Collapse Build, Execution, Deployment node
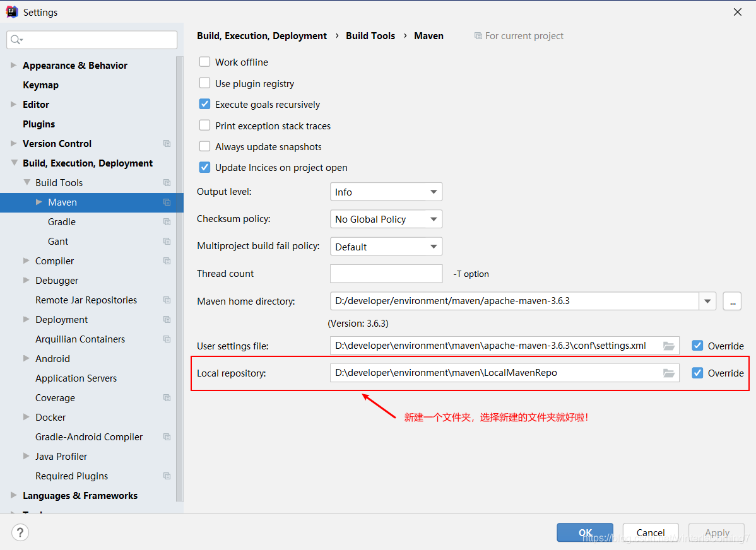This screenshot has width=756, height=550. click(14, 163)
